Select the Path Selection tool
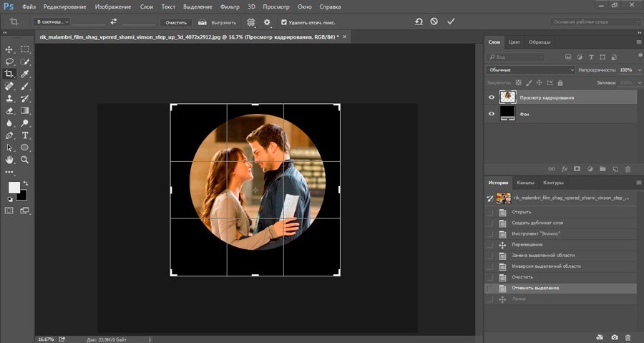 click(9, 148)
